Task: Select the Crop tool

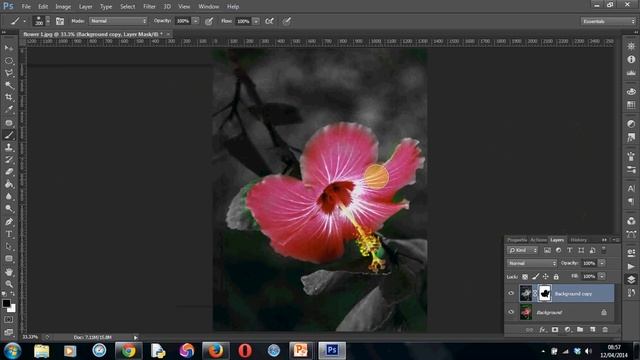Action: pos(9,98)
